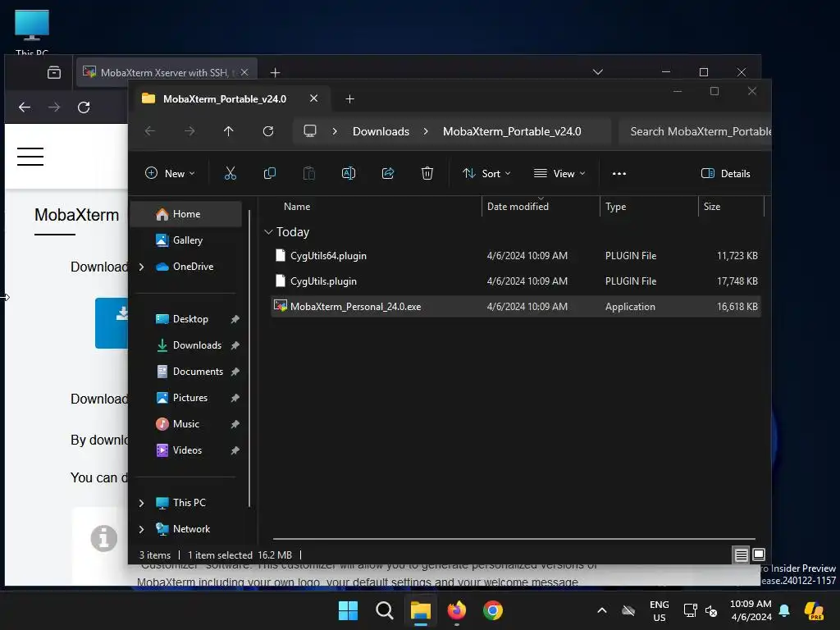This screenshot has height=630, width=840.
Task: Open Gallery in navigation pane
Action: coord(188,240)
